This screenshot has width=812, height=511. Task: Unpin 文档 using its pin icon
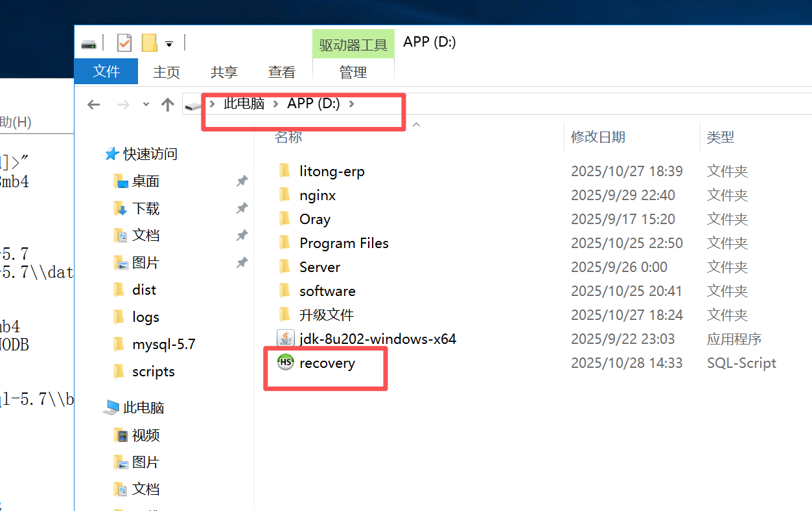pyautogui.click(x=242, y=235)
